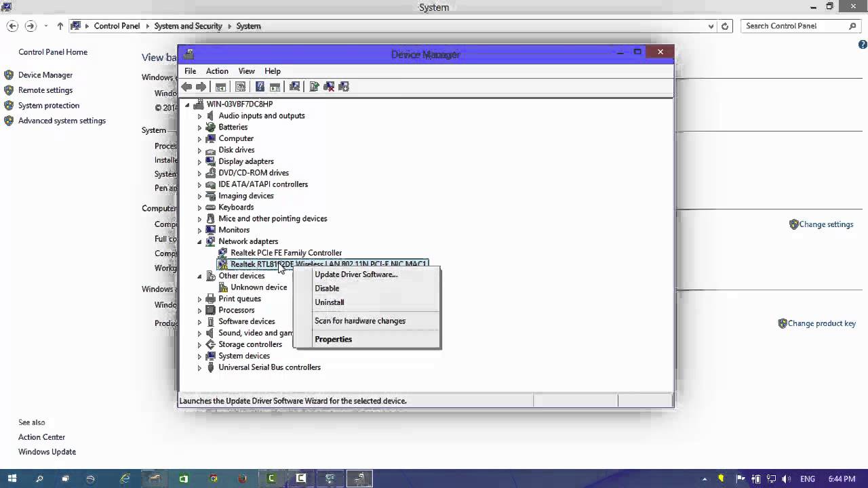
Task: Click the Scan for hardware changes toolbar icon
Action: click(294, 87)
